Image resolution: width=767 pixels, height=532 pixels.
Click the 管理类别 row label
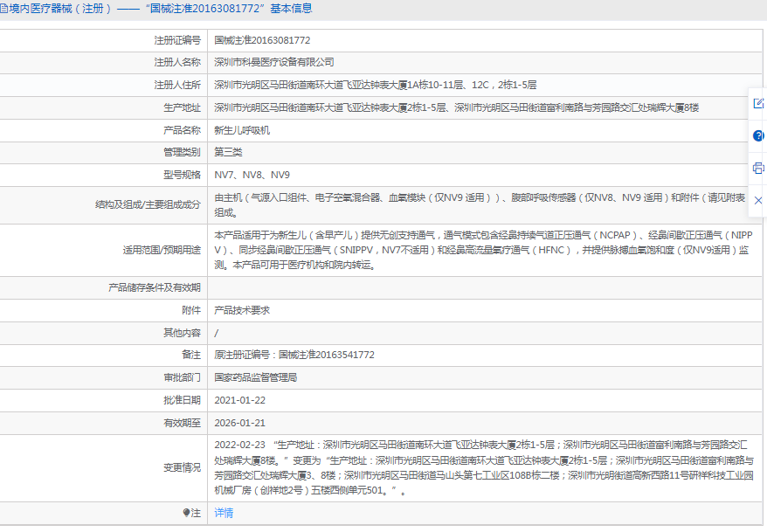182,152
